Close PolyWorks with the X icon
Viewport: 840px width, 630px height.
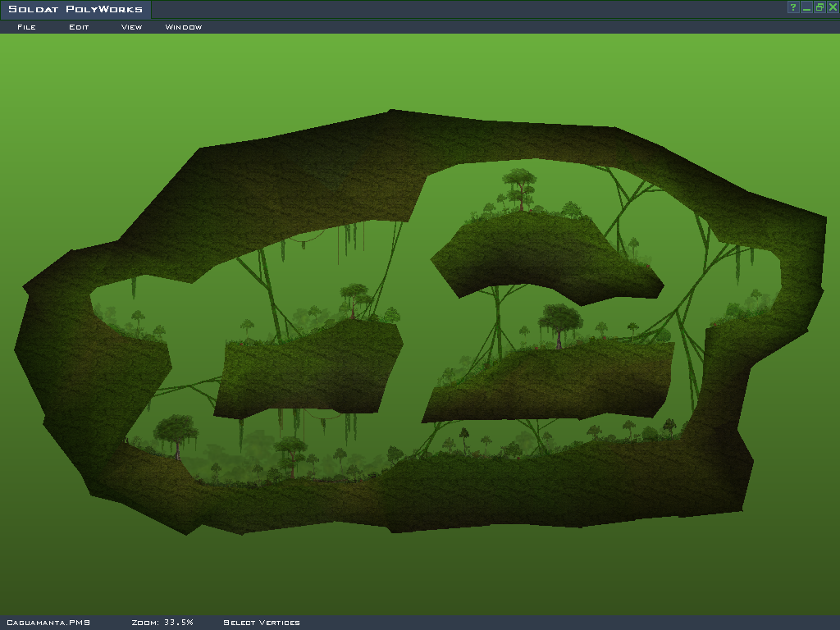click(x=833, y=7)
